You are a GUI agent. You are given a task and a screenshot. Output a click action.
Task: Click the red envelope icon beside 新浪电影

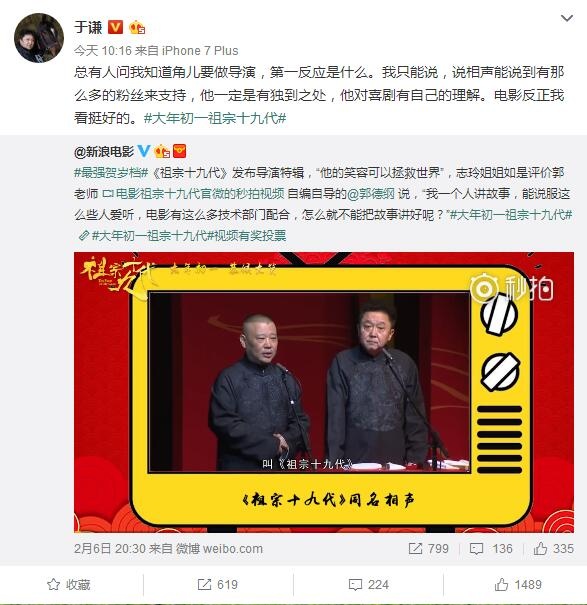pyautogui.click(x=179, y=151)
